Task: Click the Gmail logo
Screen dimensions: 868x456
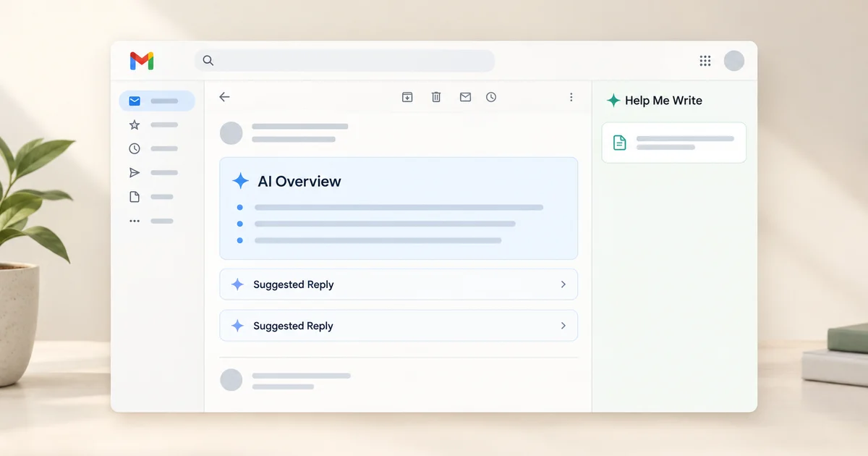Action: click(x=142, y=61)
